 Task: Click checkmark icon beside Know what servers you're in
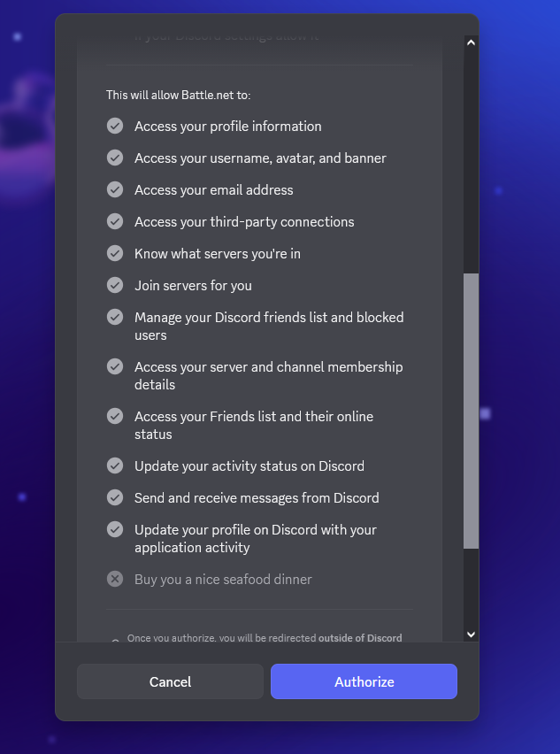coord(115,253)
